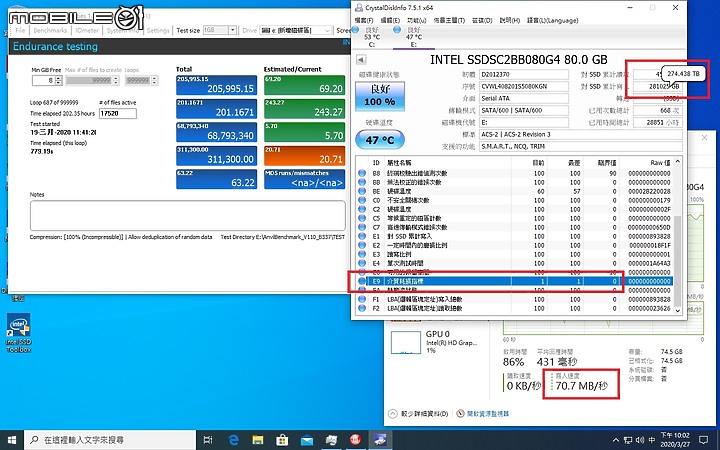The width and height of the screenshot is (720, 450).
Task: Open the 語言(L)(Language) menu
Action: pyautogui.click(x=552, y=20)
